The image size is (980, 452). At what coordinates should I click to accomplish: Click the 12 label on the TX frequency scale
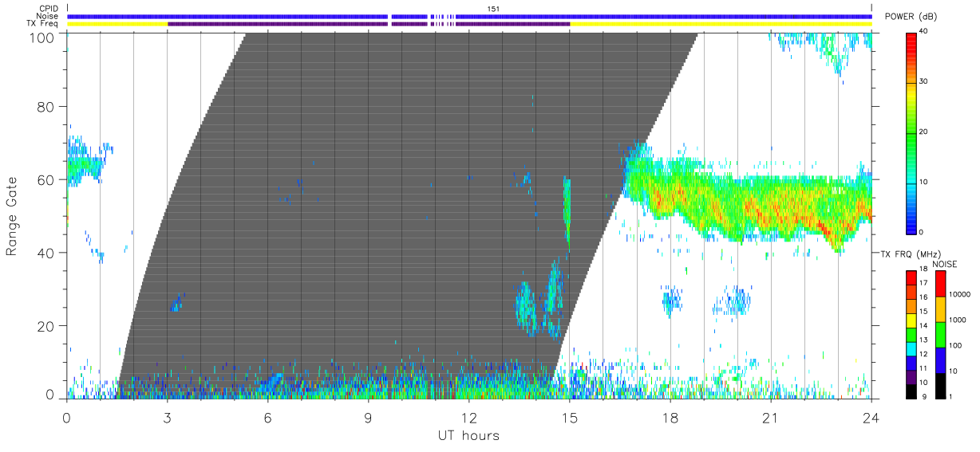pyautogui.click(x=924, y=354)
